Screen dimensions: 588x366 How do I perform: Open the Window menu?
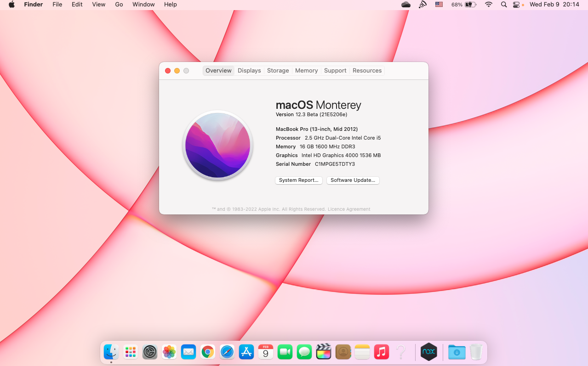point(143,5)
